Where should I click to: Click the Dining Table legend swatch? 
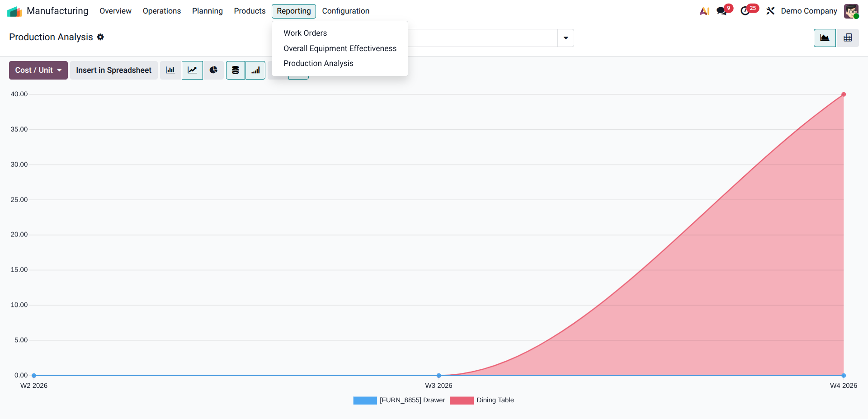point(462,400)
